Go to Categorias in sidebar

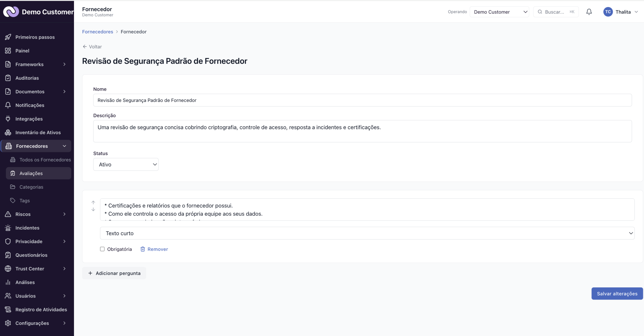point(38,187)
